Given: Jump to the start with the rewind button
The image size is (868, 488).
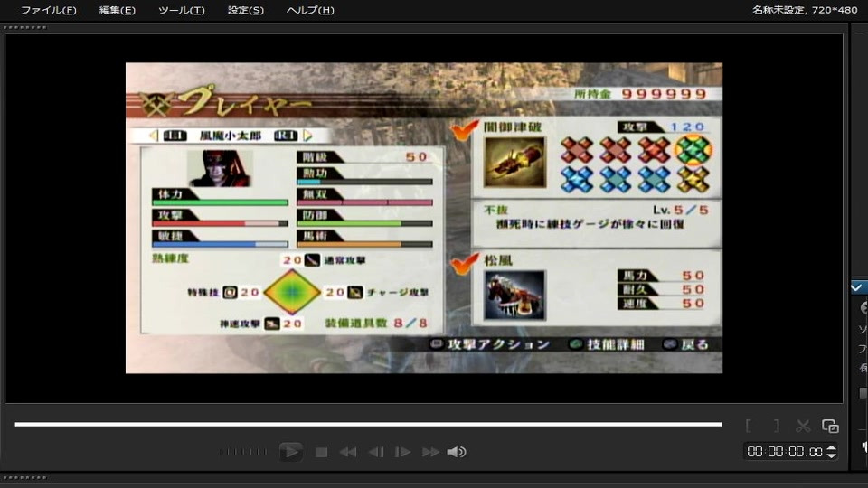Looking at the screenshot, I should click(347, 452).
